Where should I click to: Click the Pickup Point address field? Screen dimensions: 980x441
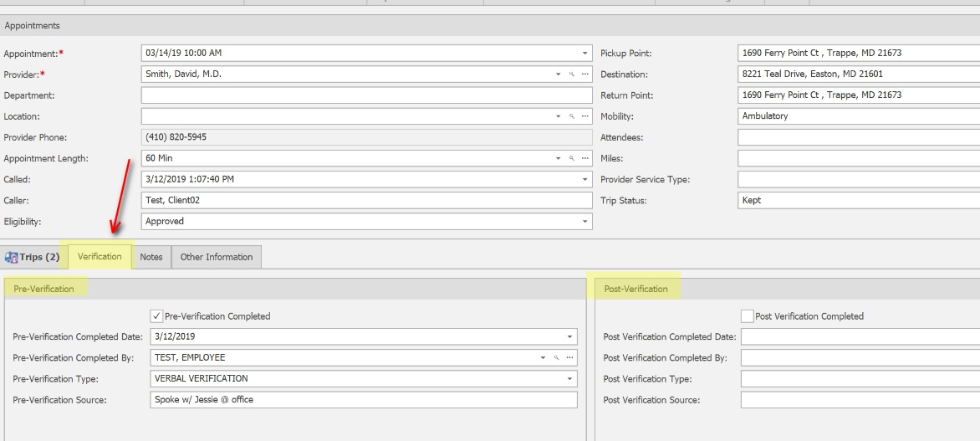coord(859,54)
